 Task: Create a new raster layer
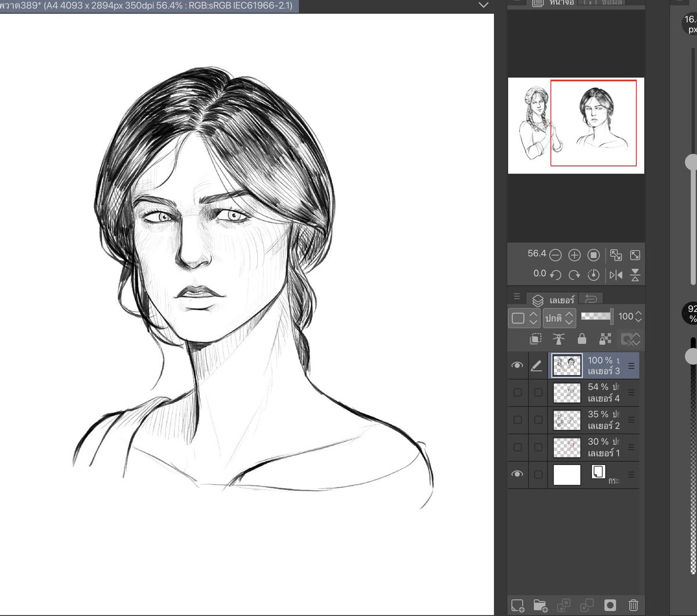(518, 605)
